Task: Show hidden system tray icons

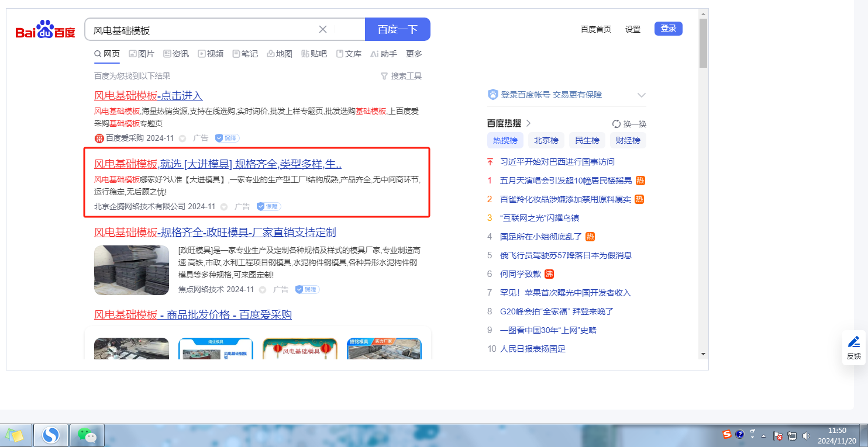Action: point(763,436)
